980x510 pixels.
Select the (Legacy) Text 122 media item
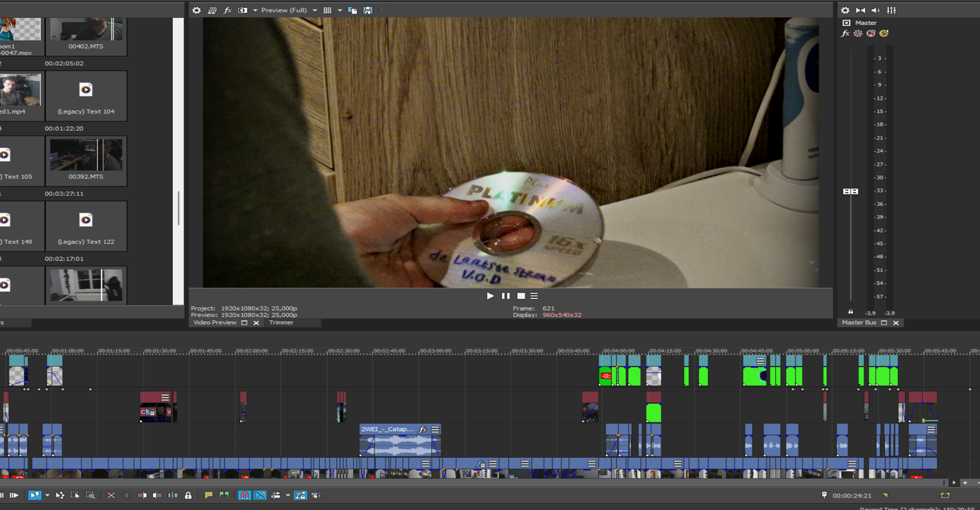pos(86,226)
